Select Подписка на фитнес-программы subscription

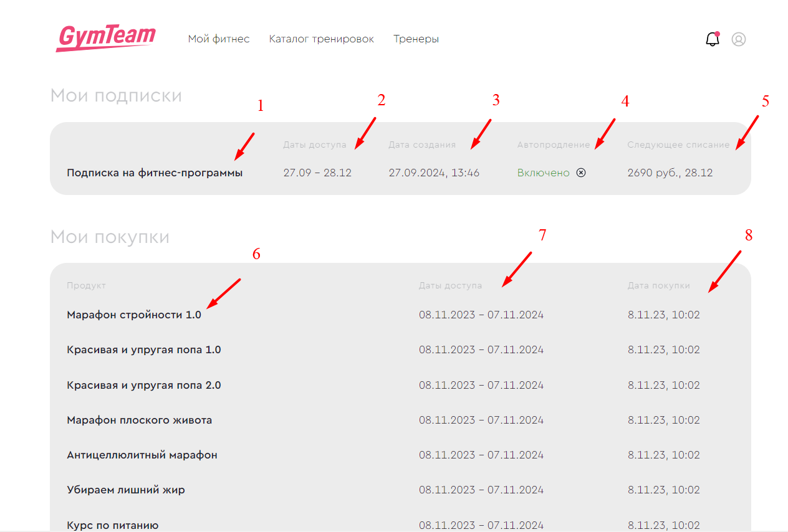pyautogui.click(x=155, y=173)
